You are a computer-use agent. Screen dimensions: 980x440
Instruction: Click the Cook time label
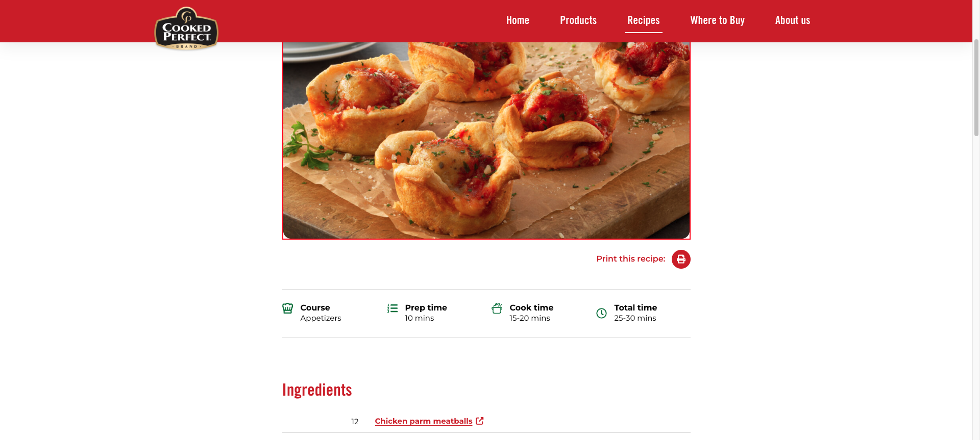(531, 307)
